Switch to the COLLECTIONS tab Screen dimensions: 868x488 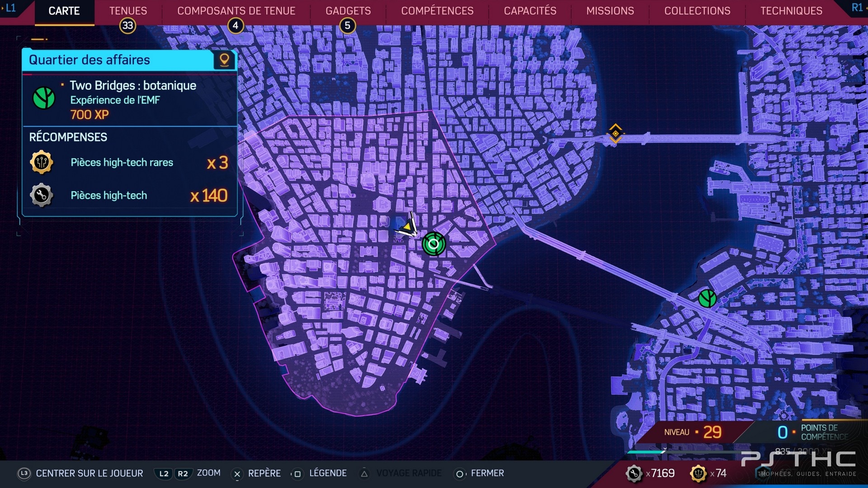697,11
